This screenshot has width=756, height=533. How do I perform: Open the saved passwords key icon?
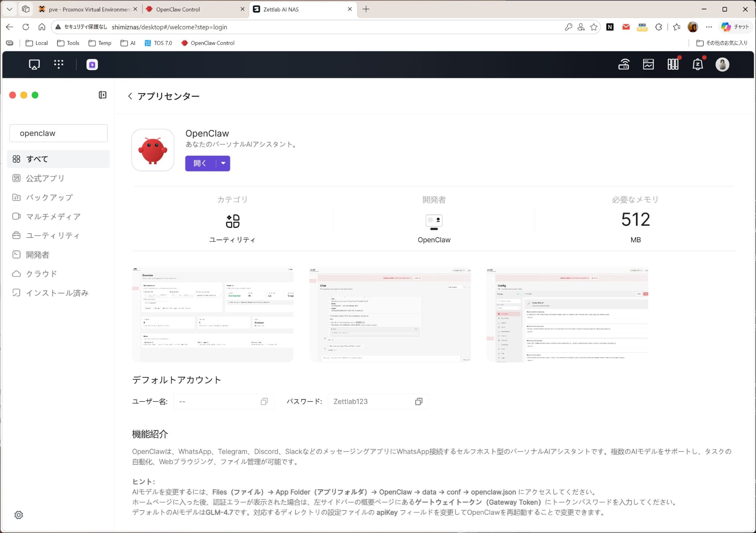pos(568,27)
